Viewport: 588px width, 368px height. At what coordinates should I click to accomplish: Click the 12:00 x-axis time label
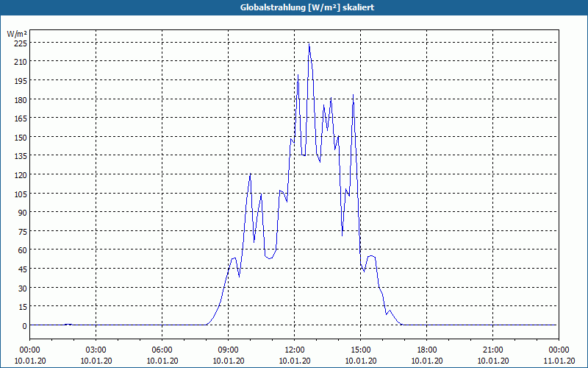click(295, 350)
